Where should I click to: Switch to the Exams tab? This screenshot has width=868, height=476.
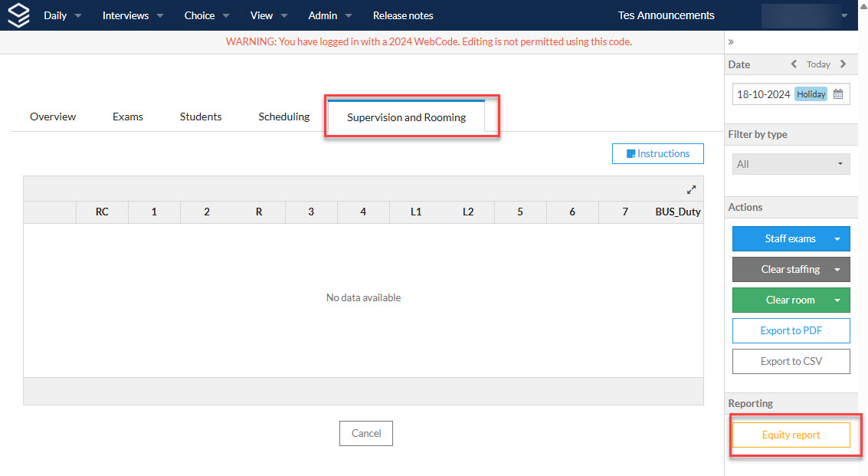pos(128,117)
